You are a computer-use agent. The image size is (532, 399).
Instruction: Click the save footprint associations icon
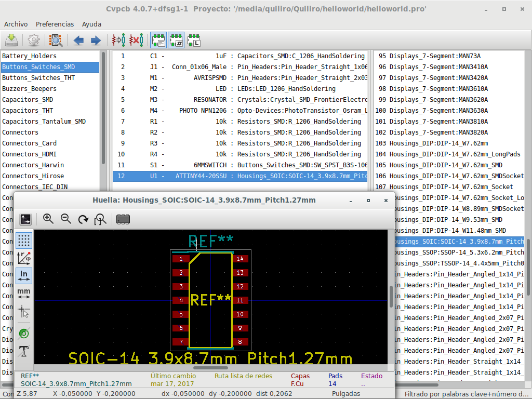(12, 40)
